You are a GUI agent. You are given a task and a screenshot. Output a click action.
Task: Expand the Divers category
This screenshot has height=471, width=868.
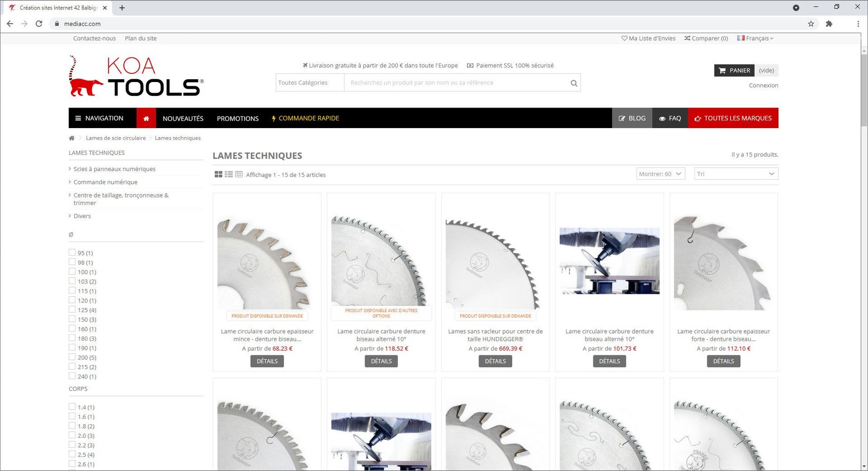[82, 216]
